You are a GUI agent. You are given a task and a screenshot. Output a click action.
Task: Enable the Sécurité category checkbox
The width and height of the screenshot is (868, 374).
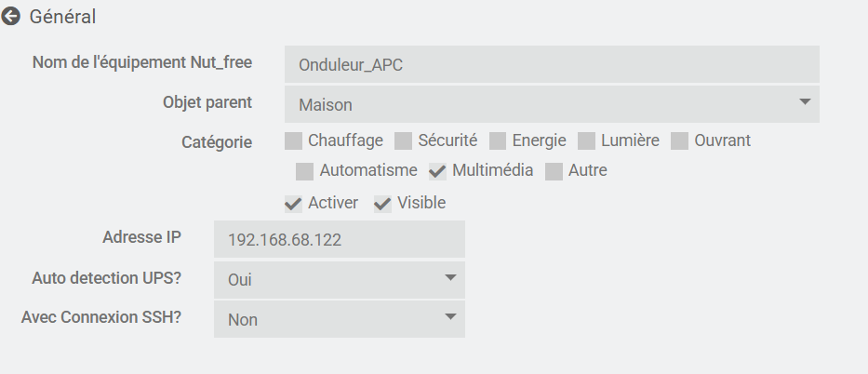click(x=403, y=141)
